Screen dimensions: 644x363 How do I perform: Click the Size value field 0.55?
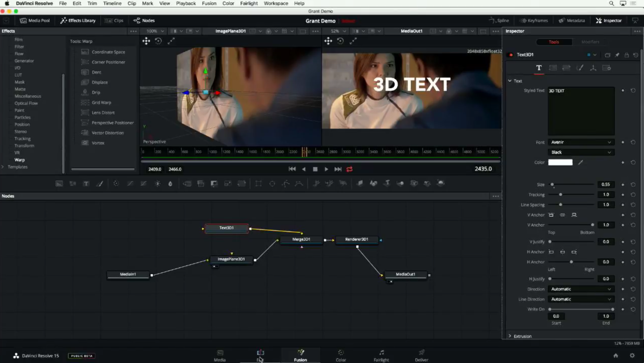pyautogui.click(x=606, y=185)
